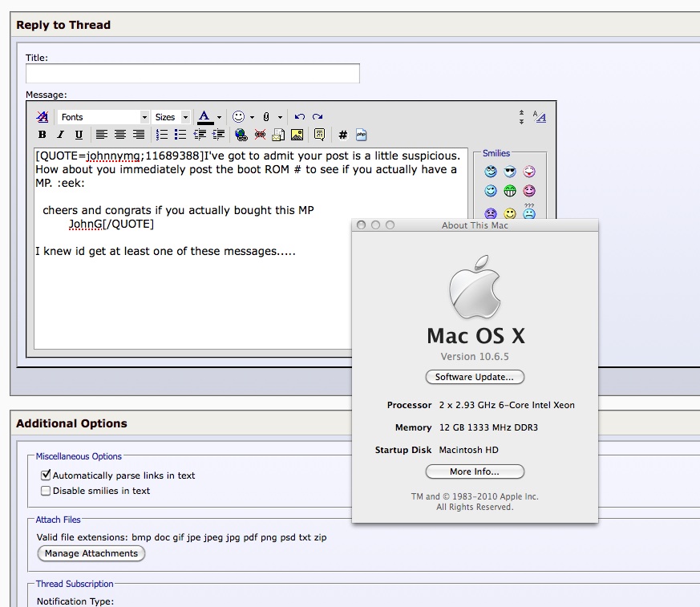Open the Fonts dropdown
The width and height of the screenshot is (700, 607).
coord(103,117)
